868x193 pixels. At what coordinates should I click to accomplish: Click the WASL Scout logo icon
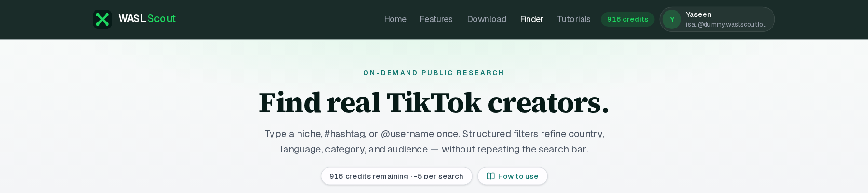coord(102,19)
